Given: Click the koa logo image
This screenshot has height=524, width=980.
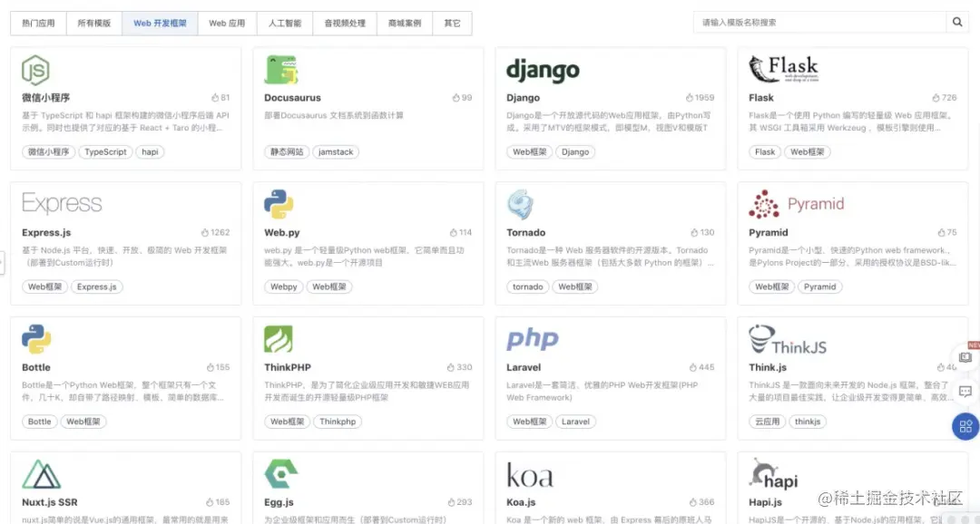Looking at the screenshot, I should (x=530, y=475).
